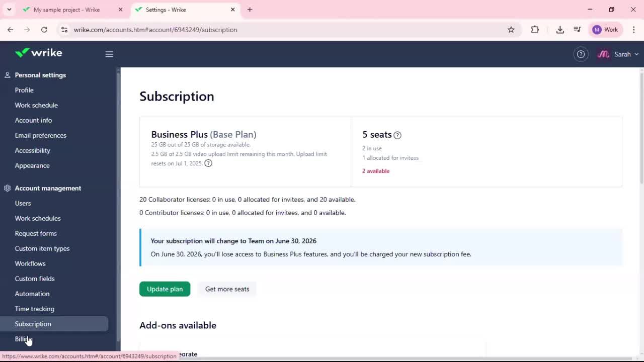Click Get more seats button
644x362 pixels.
[227, 289]
